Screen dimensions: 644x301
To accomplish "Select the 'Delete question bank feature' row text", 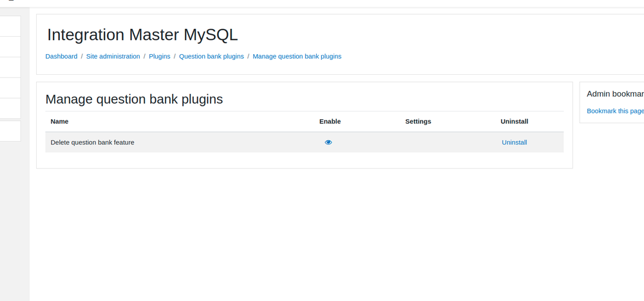I will click(x=92, y=142).
